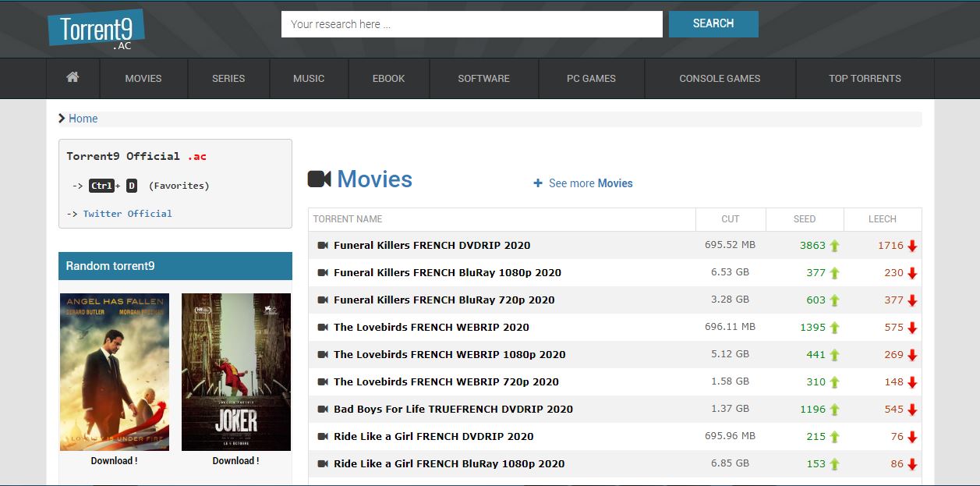Click inside the search input field
Screen dimensions: 980x486
point(471,23)
